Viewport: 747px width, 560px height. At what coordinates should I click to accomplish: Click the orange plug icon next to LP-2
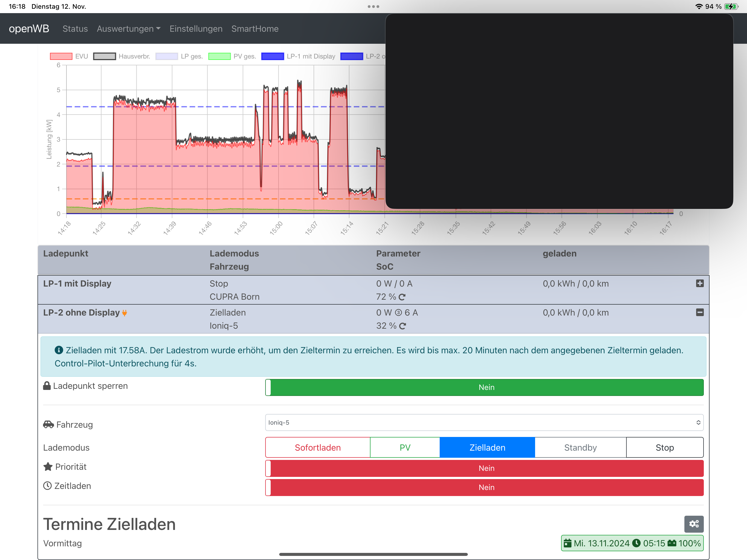125,313
